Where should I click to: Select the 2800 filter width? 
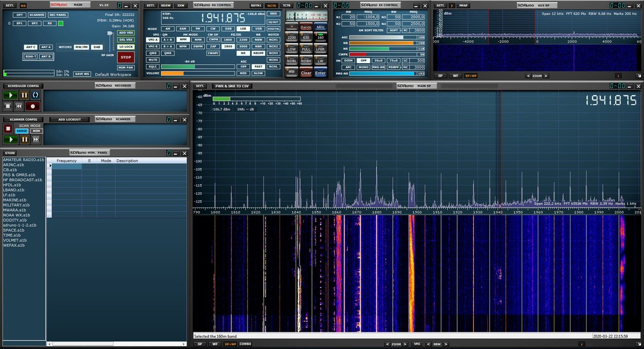point(228,47)
